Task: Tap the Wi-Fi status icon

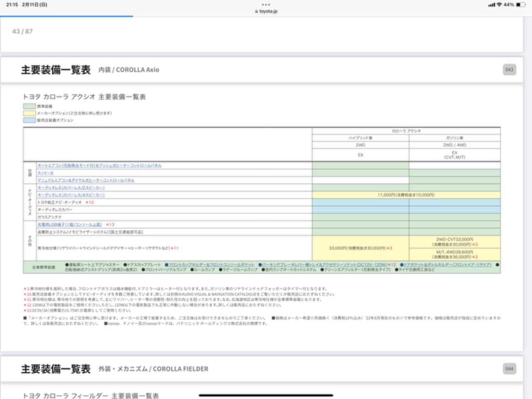Action: coord(499,5)
